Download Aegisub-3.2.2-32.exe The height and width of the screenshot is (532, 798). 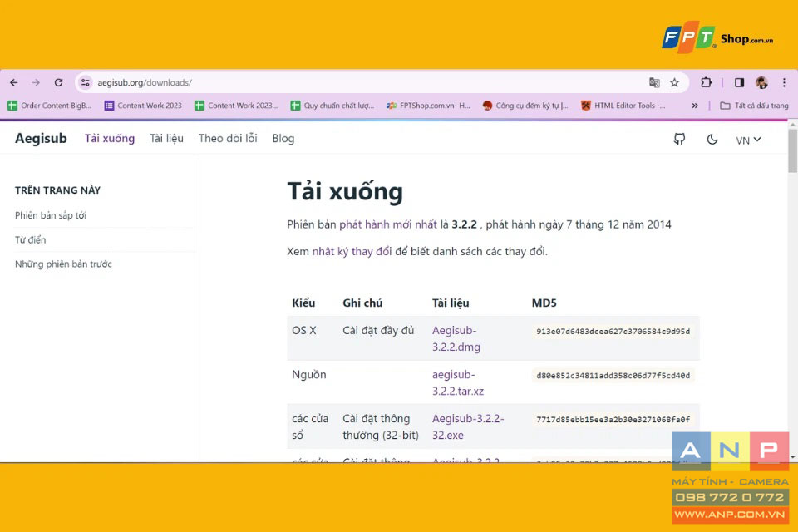pos(468,426)
